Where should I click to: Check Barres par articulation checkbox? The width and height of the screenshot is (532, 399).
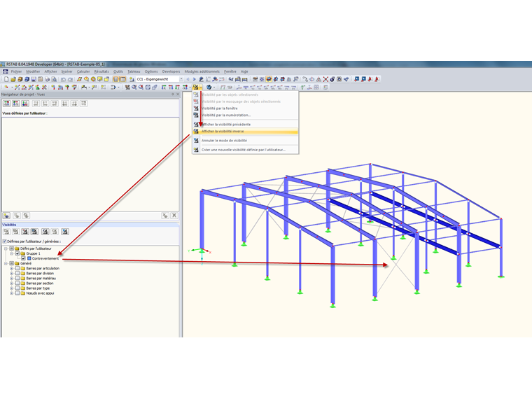[x=17, y=268]
